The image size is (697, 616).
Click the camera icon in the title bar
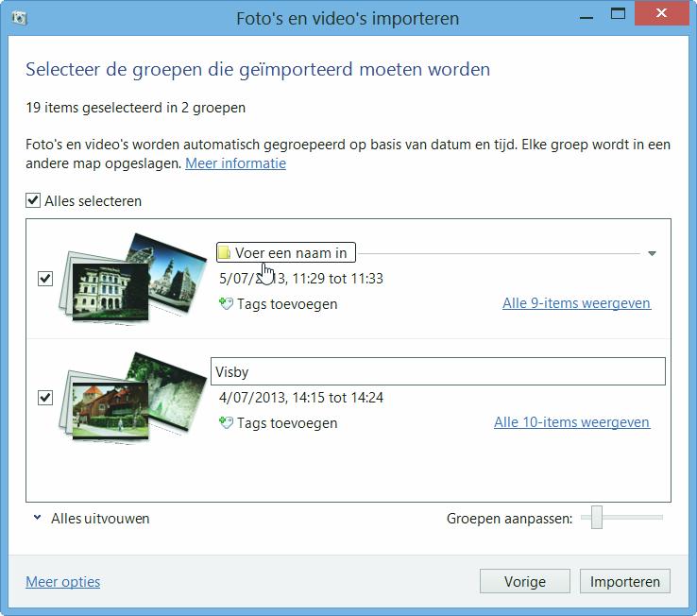coord(19,18)
